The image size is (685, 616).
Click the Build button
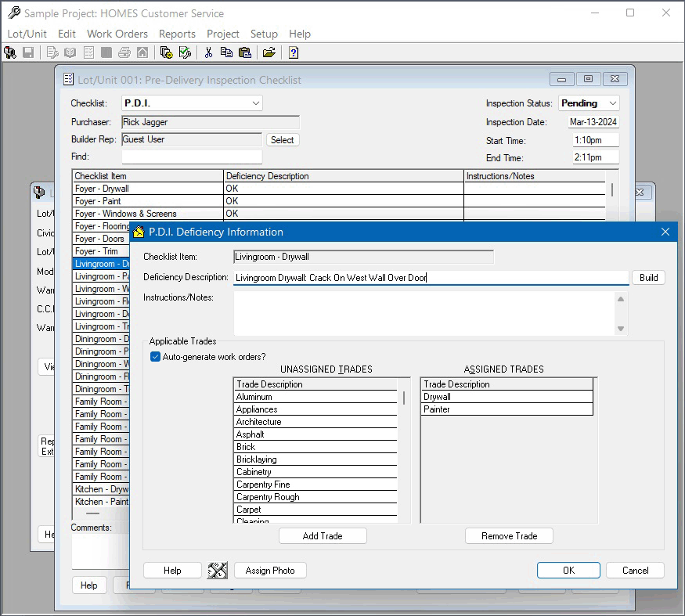click(648, 278)
